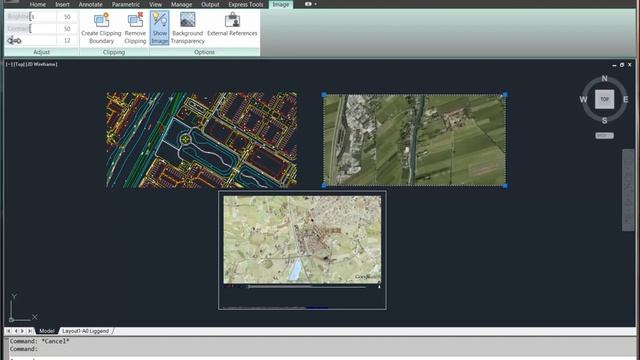The image size is (640, 360).
Task: Open the Express Tools ribbon tab
Action: point(246,4)
